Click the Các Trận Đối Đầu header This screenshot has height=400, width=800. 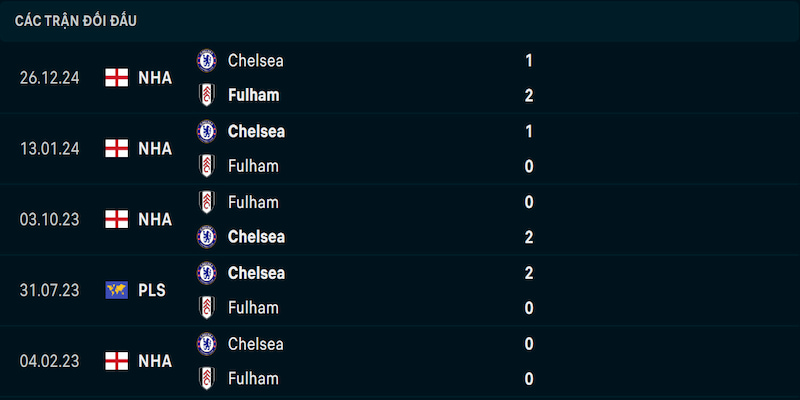[x=76, y=21]
